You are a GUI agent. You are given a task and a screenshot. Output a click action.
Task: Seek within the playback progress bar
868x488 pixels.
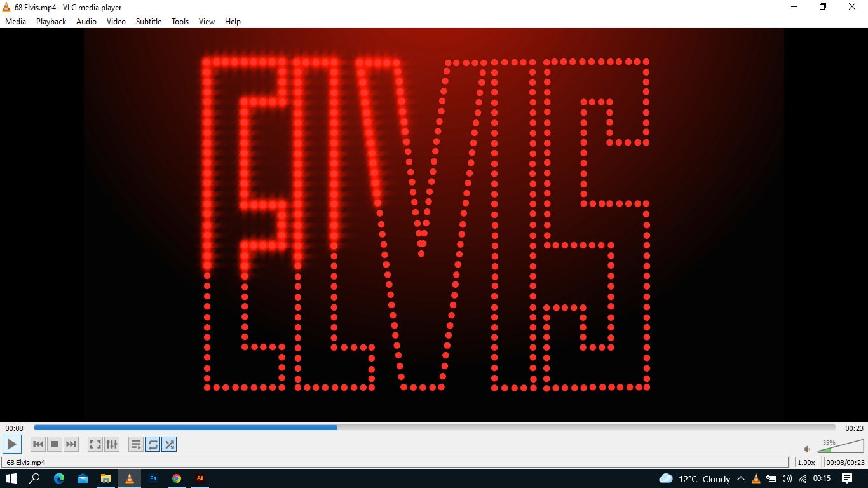point(435,428)
